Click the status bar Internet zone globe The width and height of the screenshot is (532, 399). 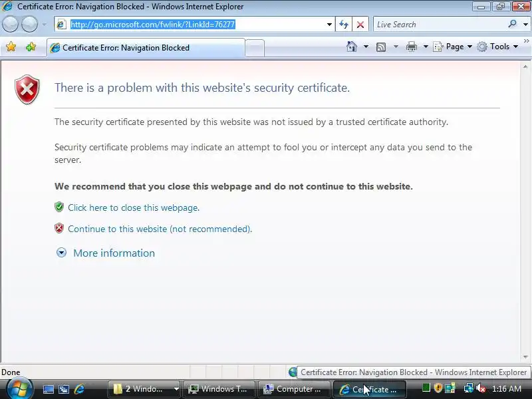(x=293, y=372)
